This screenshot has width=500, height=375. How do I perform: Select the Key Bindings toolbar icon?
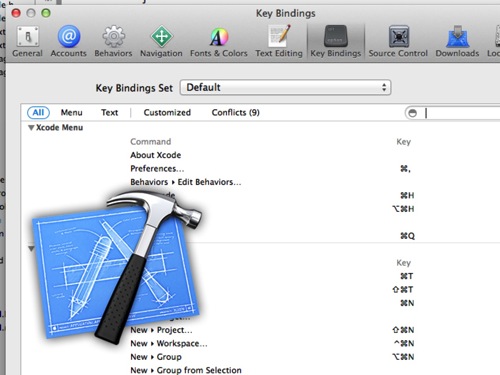coord(336,41)
